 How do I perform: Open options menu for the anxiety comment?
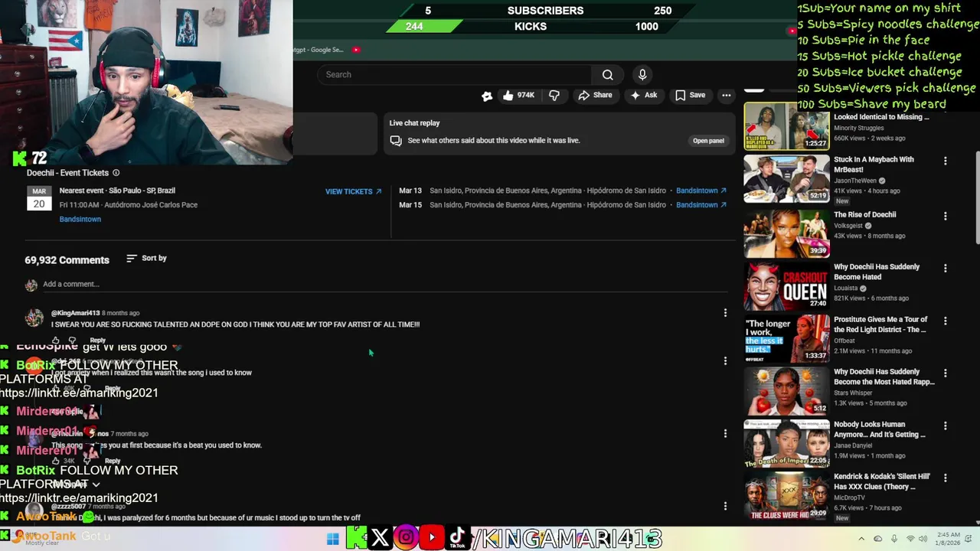coord(725,360)
